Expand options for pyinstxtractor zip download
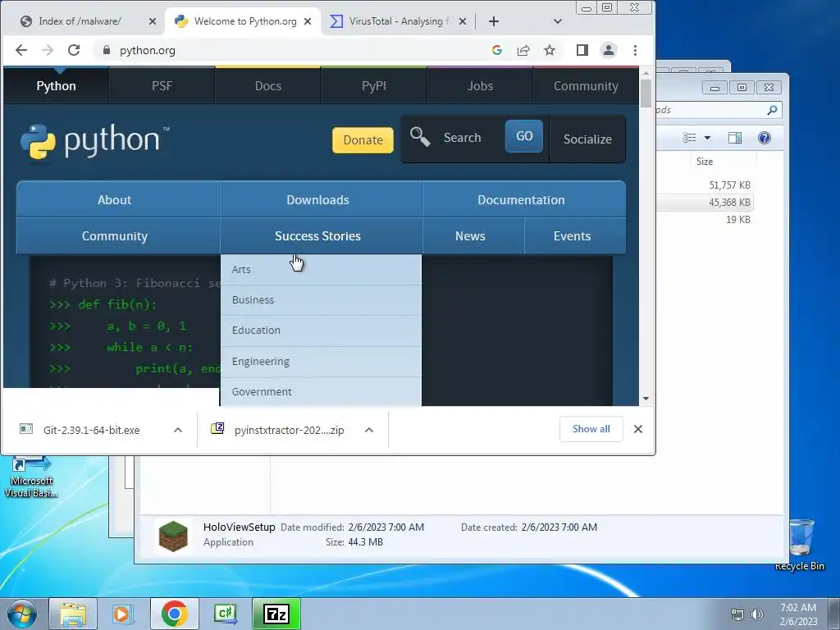The width and height of the screenshot is (840, 630). coord(368,430)
